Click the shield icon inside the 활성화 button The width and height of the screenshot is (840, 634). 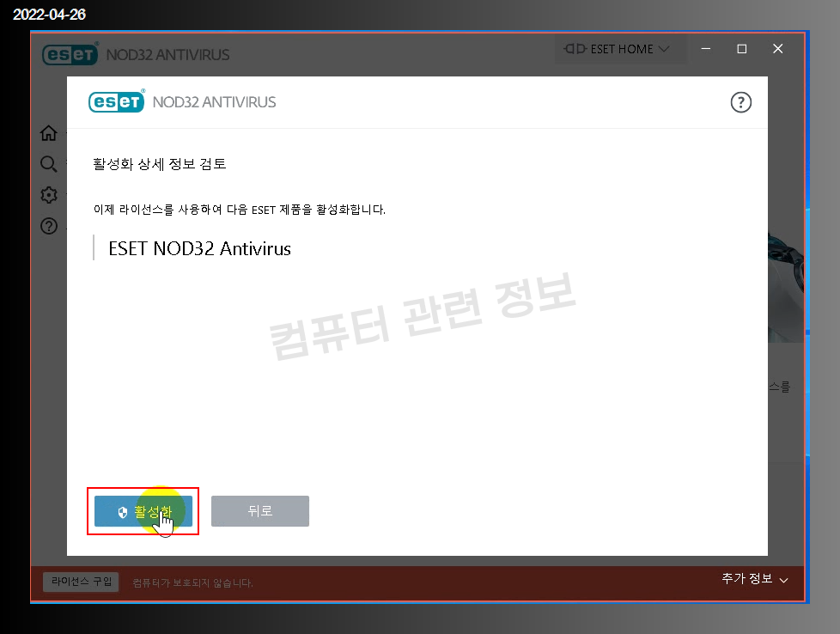[x=123, y=512]
